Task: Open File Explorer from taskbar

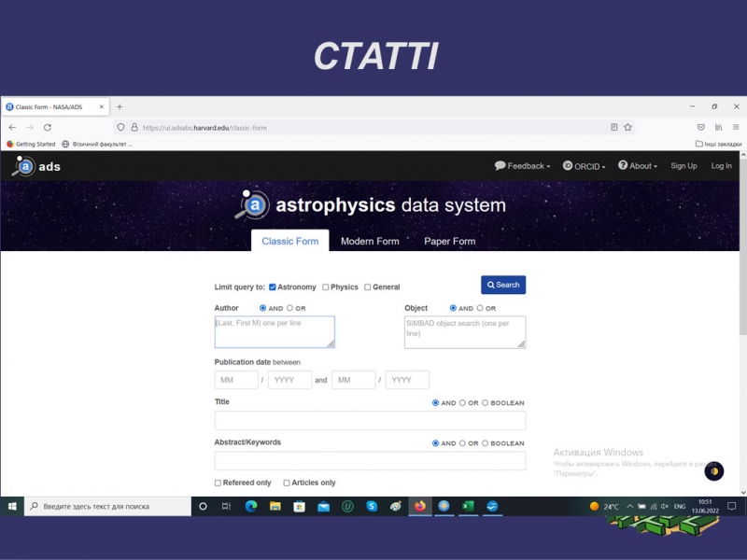Action: 275,506
